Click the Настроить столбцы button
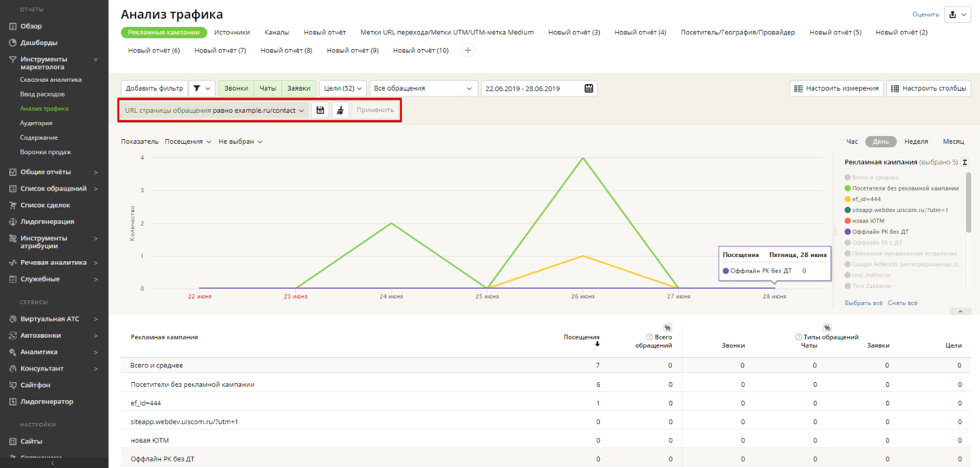 929,88
